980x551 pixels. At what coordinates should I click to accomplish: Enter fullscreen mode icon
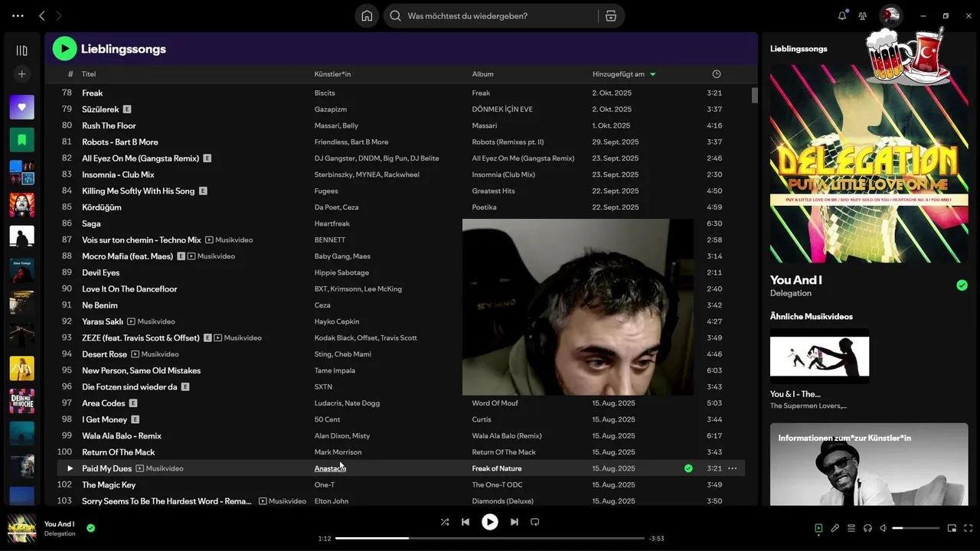(x=969, y=528)
